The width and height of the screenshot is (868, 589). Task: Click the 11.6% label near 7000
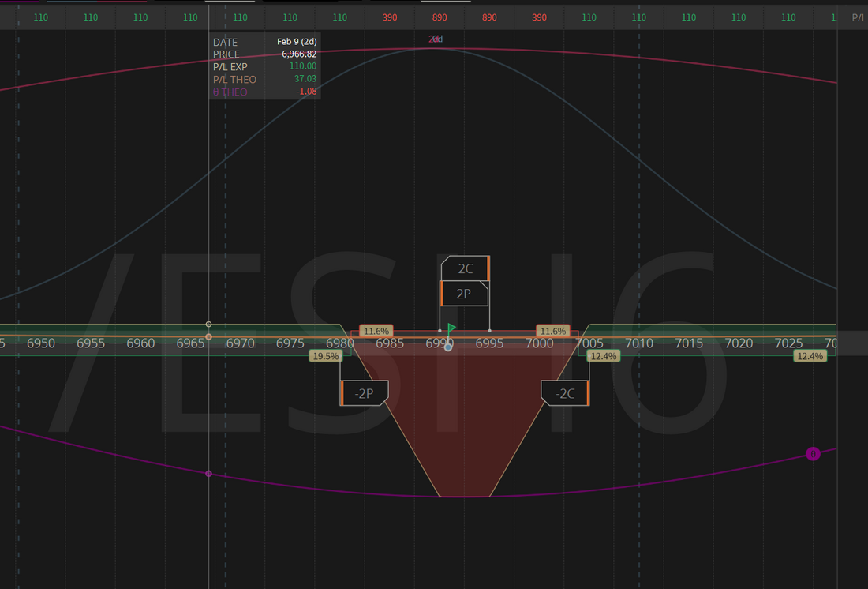coord(553,331)
